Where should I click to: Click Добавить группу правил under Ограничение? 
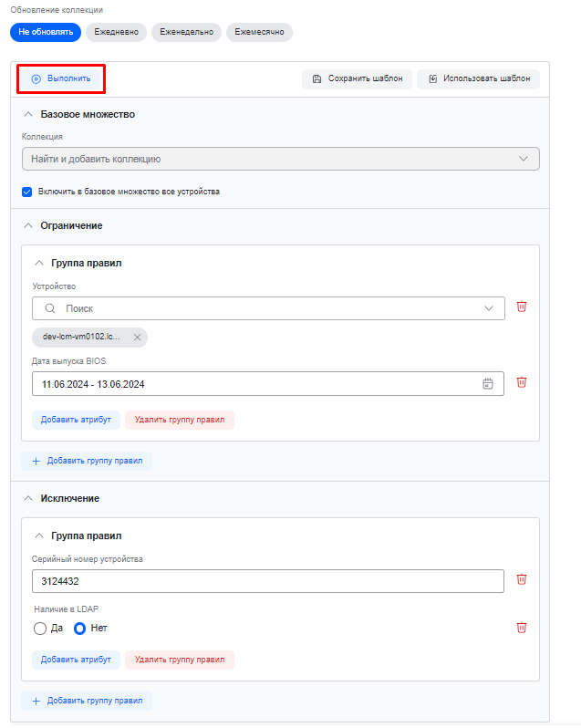[x=87, y=462]
